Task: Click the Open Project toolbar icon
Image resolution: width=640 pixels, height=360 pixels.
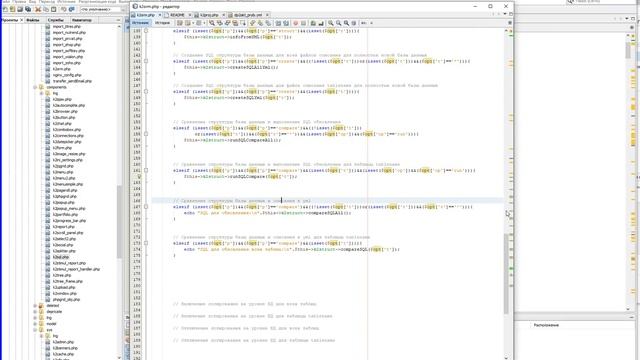Action: [20, 9]
